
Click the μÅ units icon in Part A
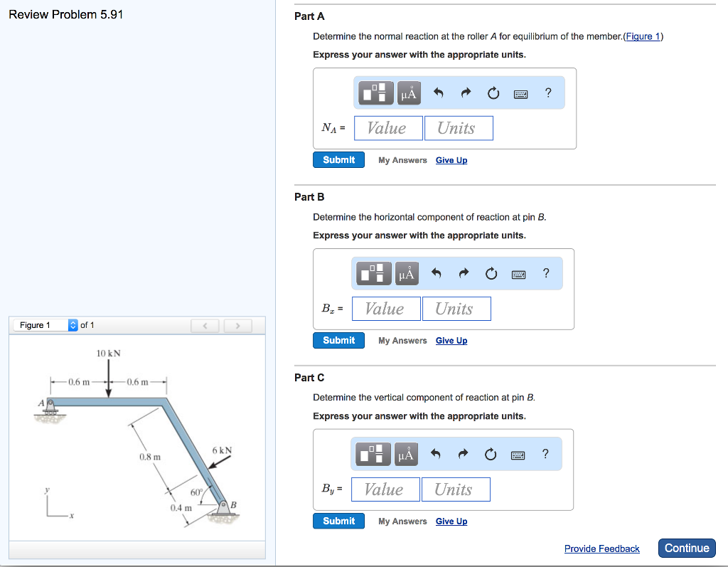[x=408, y=92]
